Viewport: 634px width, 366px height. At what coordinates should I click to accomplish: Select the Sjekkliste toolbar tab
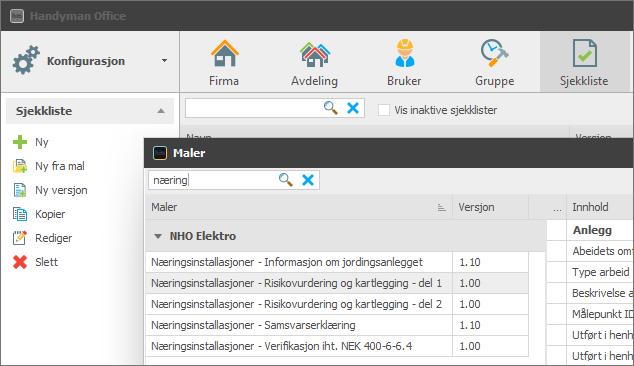point(584,63)
